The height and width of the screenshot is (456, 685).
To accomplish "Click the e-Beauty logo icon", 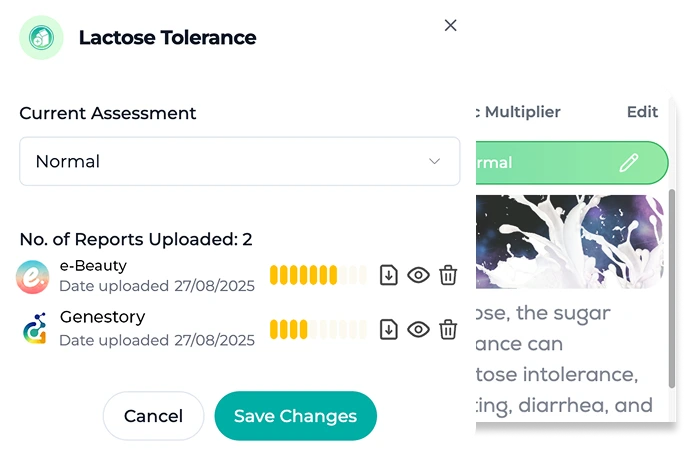I will [x=33, y=276].
